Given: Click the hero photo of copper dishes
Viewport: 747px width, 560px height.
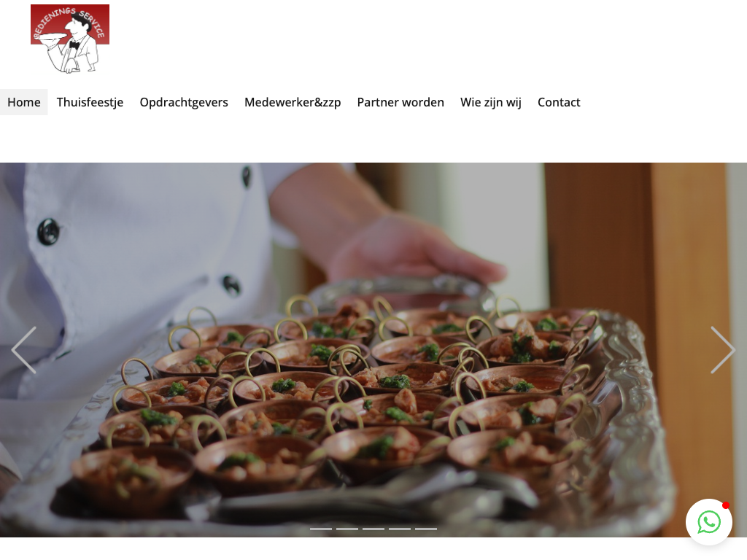Looking at the screenshot, I should [373, 350].
